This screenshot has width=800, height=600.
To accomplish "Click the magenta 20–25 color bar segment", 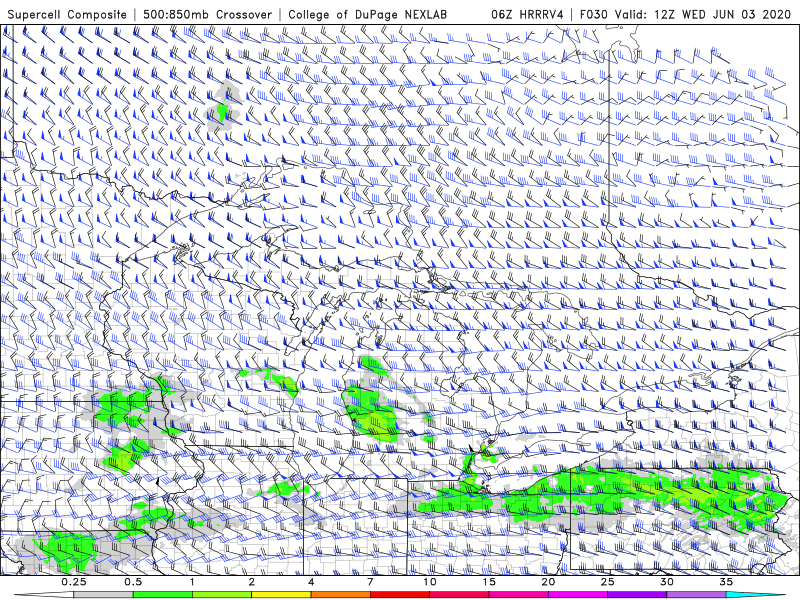I will pos(578,595).
